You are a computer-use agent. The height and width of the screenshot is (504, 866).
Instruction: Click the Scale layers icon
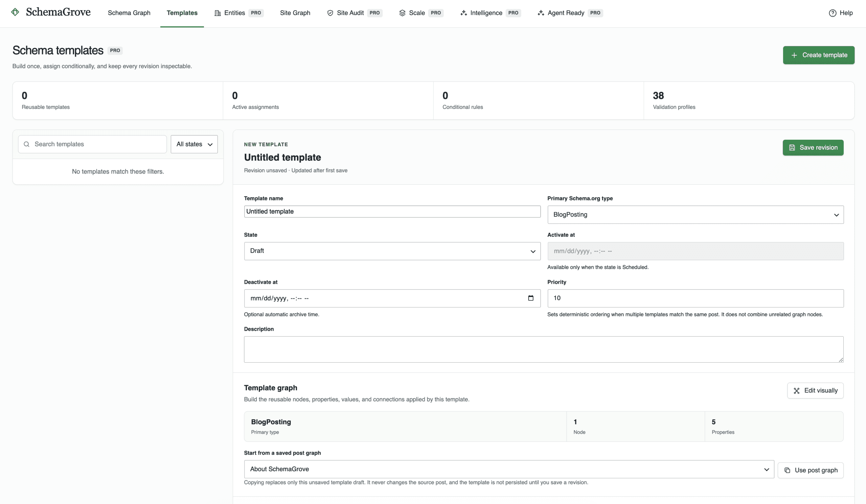point(403,13)
